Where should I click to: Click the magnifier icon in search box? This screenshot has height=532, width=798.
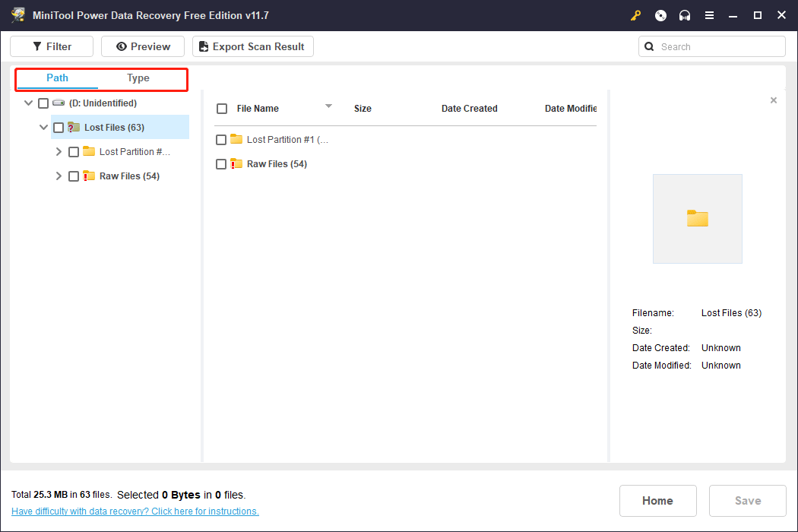[649, 46]
